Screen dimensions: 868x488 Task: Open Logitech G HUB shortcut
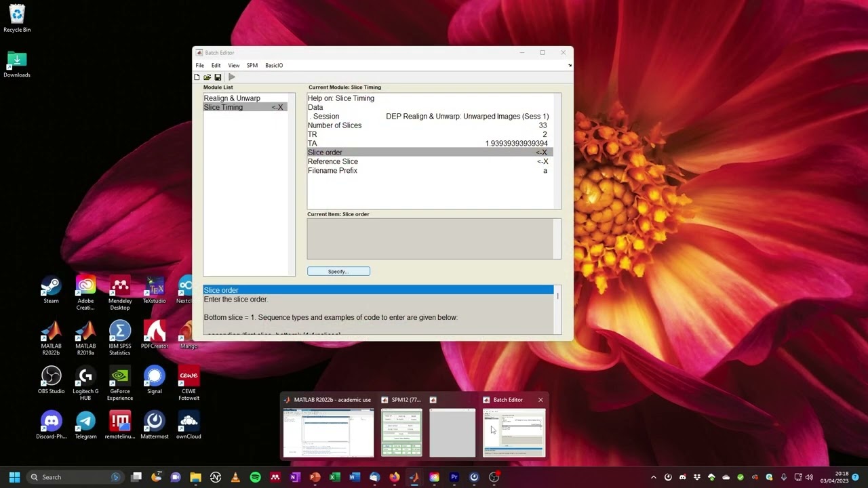click(85, 384)
